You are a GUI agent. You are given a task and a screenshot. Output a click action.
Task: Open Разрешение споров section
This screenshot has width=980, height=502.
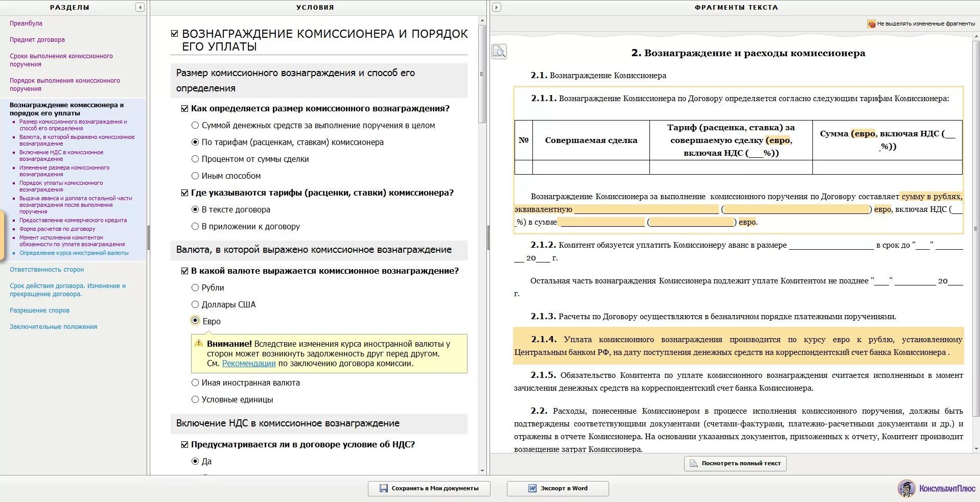[39, 310]
